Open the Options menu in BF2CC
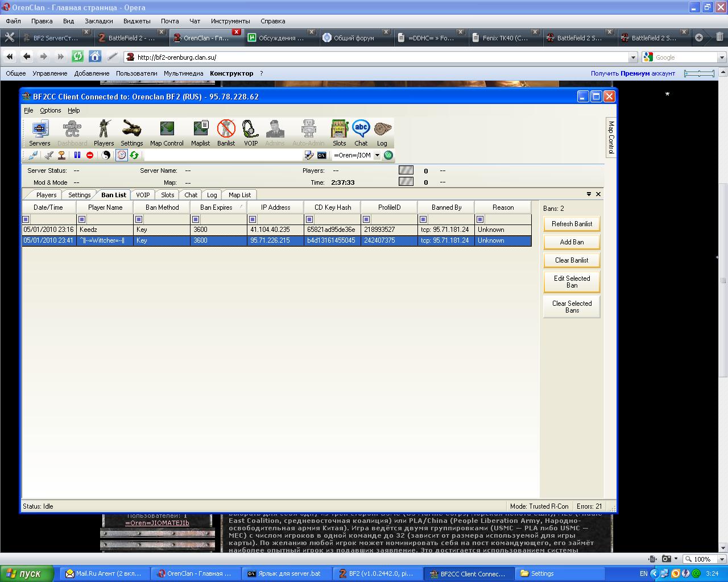 pyautogui.click(x=51, y=110)
